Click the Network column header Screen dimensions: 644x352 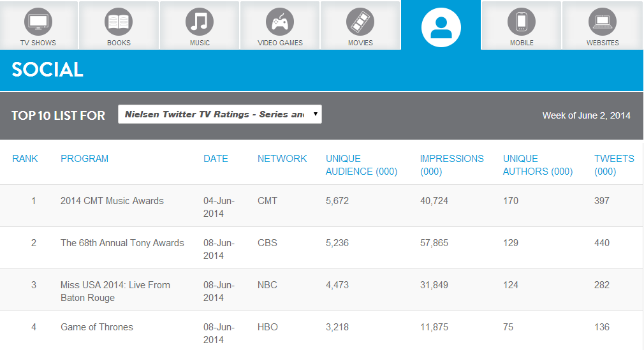point(282,159)
